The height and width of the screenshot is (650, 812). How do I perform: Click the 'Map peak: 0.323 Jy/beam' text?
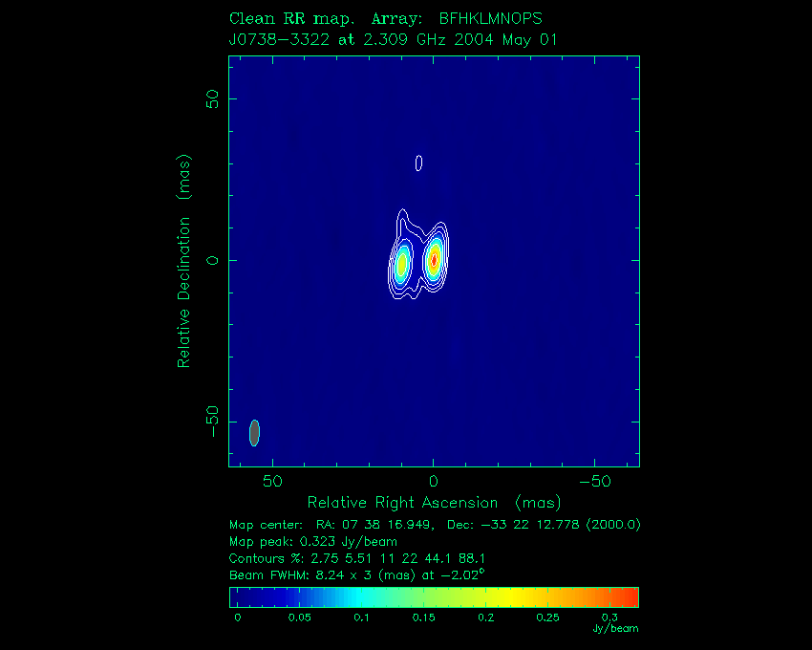[x=312, y=542]
